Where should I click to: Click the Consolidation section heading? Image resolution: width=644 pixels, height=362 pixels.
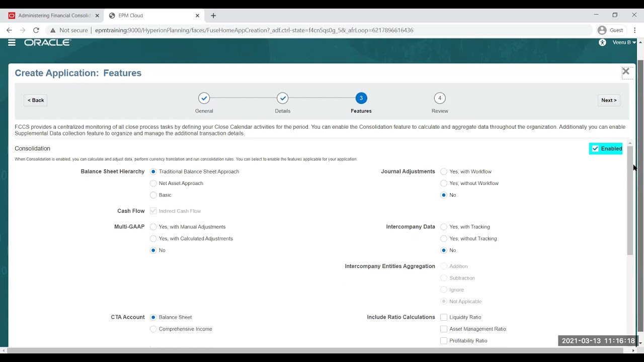coord(33,148)
